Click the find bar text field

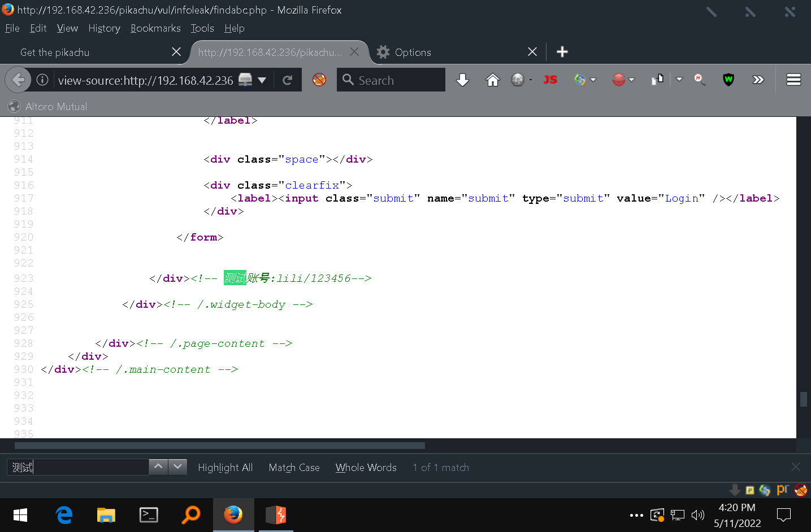coord(77,467)
